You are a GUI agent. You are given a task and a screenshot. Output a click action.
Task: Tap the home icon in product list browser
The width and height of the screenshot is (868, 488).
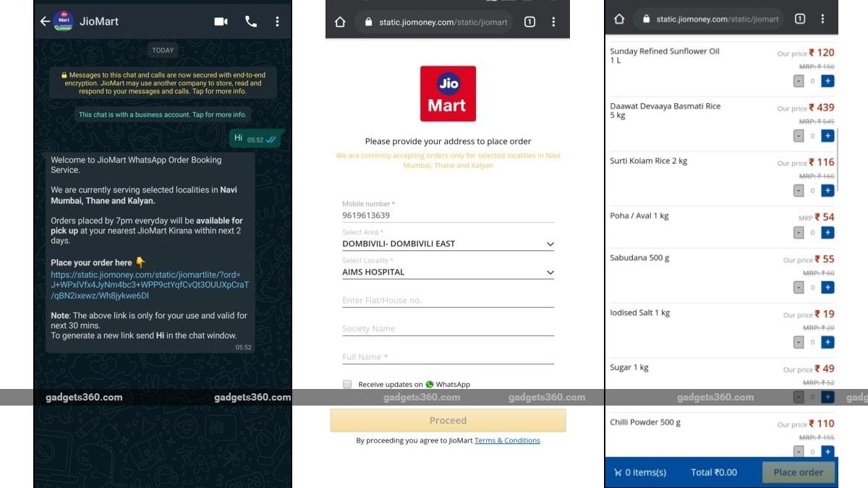[619, 19]
